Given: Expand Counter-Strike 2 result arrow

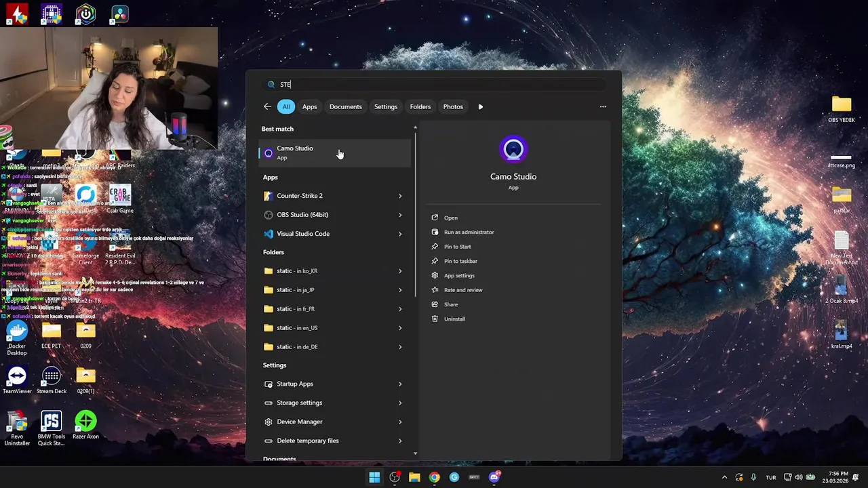Looking at the screenshot, I should (x=400, y=196).
